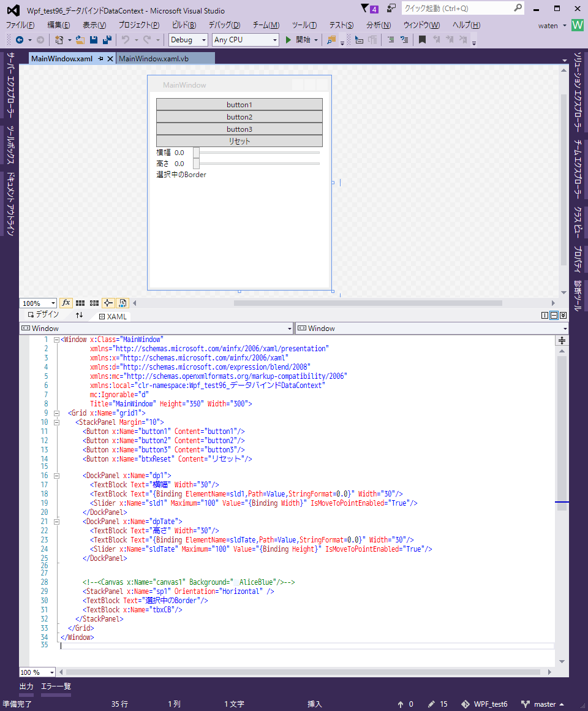Open the ビルド(B) menu
588x711 pixels.
(184, 25)
